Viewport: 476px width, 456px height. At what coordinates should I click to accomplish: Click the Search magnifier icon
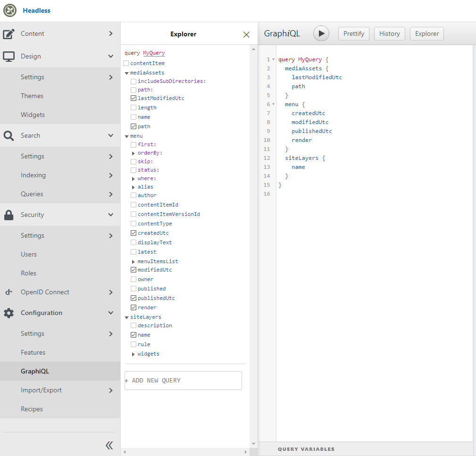point(9,136)
